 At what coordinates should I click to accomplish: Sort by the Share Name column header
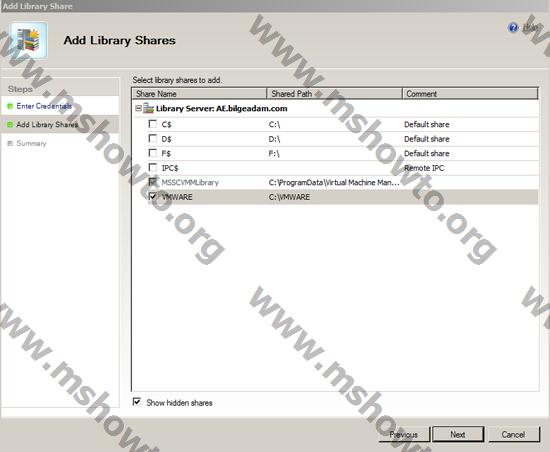click(x=199, y=94)
